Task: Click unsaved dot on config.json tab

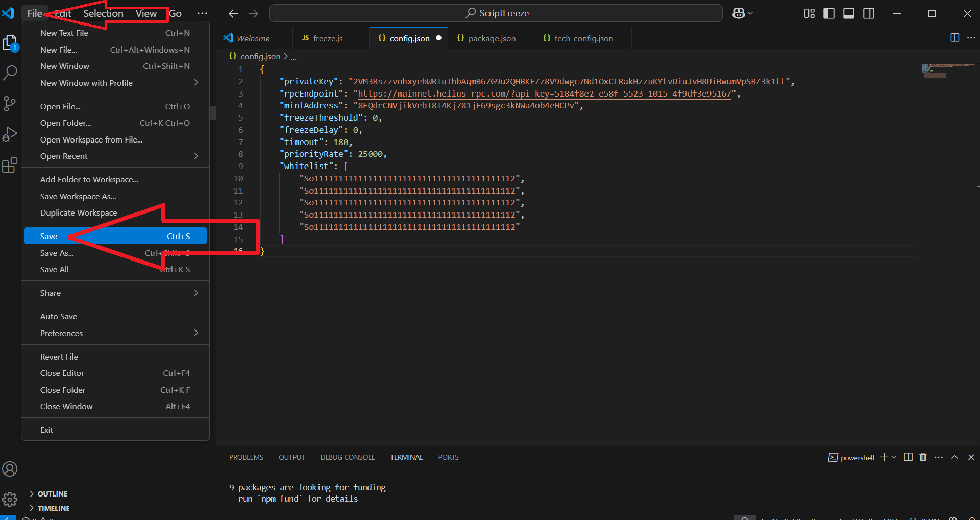Action: [x=438, y=38]
